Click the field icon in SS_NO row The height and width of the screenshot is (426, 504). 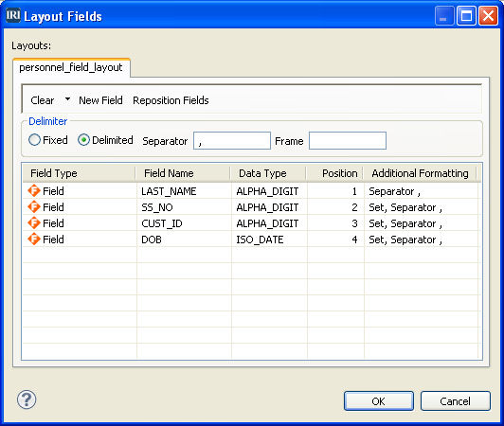[x=34, y=207]
